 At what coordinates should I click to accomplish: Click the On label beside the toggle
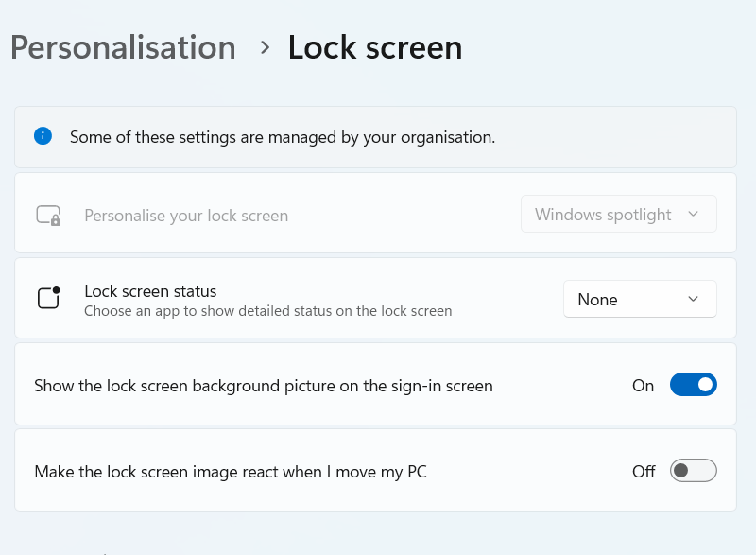coord(644,386)
